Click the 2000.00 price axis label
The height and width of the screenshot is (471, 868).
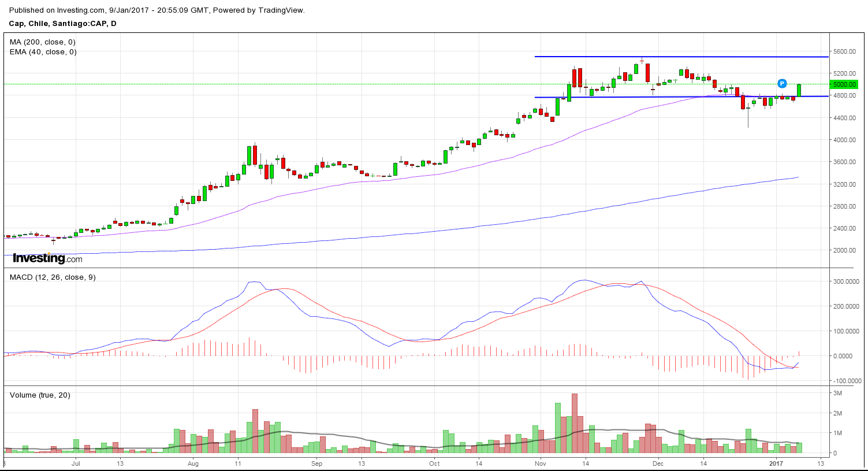tap(844, 250)
